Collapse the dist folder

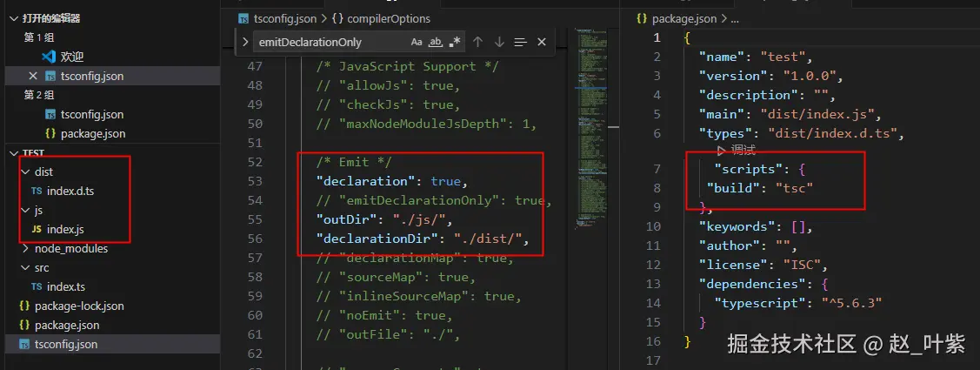click(x=25, y=172)
